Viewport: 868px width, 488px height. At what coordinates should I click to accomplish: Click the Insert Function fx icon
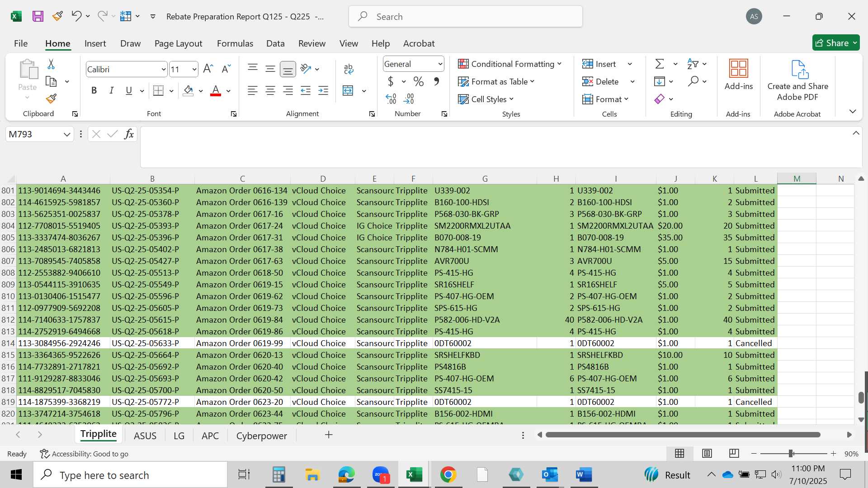point(129,134)
